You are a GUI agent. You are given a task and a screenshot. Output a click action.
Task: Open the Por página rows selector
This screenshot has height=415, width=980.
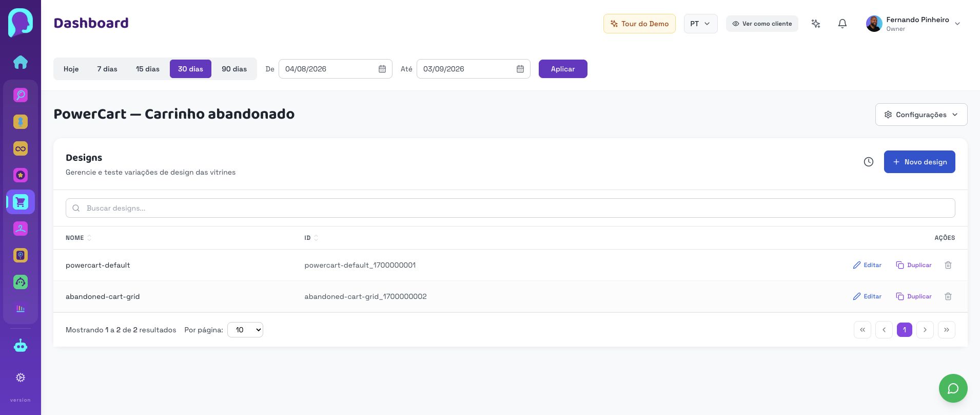click(x=245, y=330)
